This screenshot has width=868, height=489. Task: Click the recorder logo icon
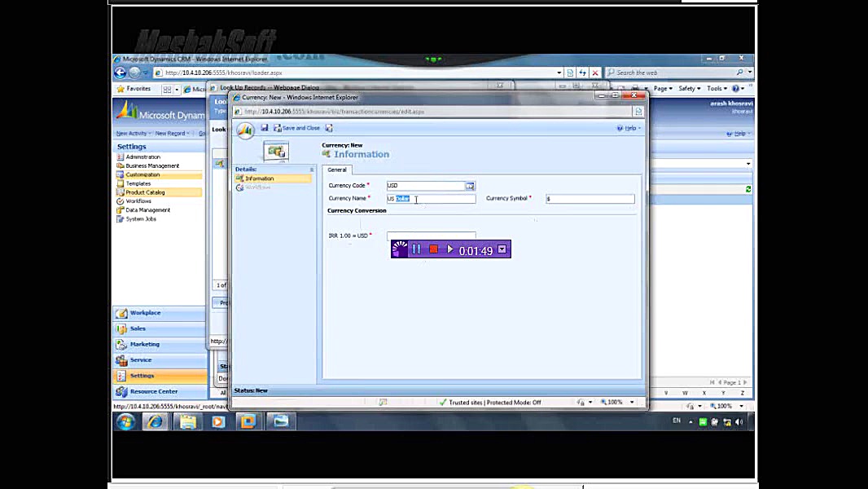coord(400,249)
